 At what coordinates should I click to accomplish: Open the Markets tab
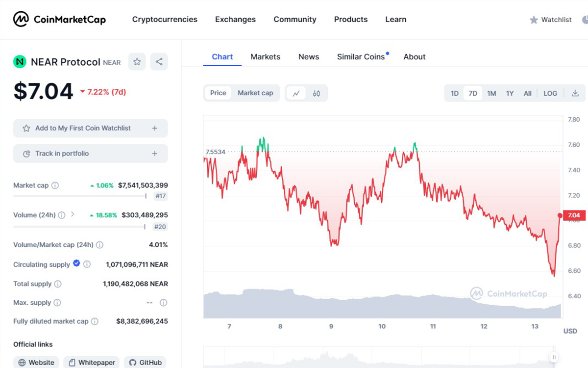click(x=266, y=57)
